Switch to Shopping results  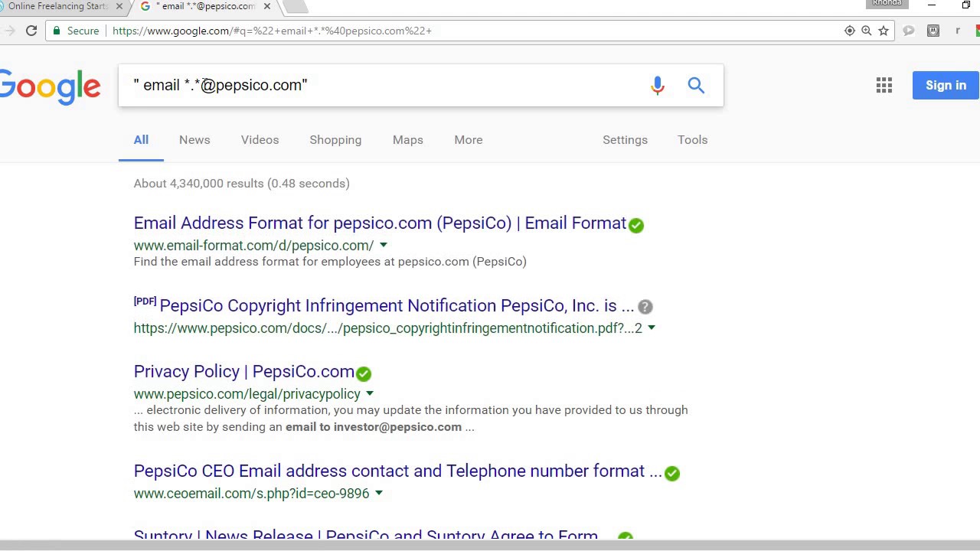[x=335, y=140]
